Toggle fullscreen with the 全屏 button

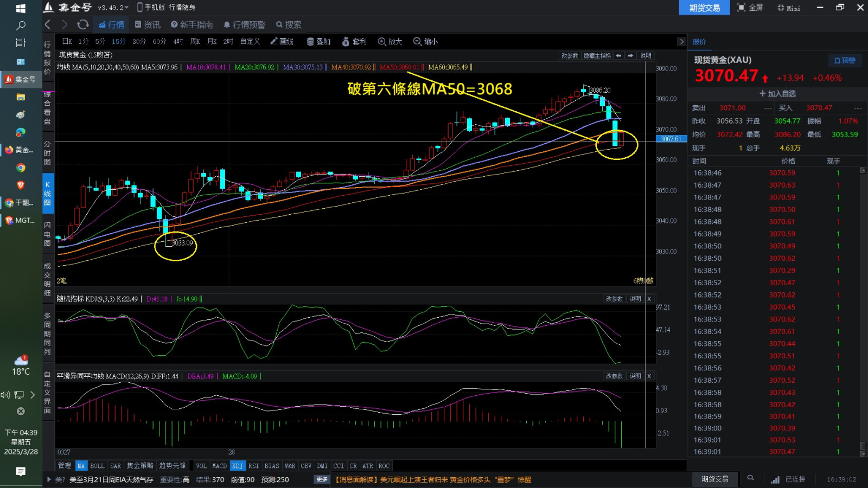click(750, 8)
